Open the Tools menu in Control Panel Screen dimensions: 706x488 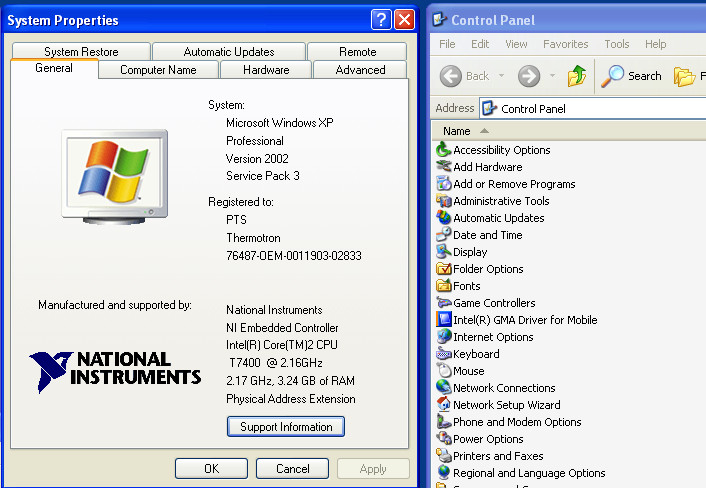[616, 44]
